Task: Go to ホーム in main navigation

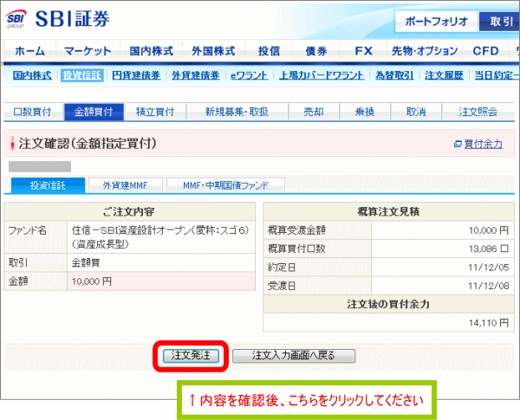Action: [29, 51]
